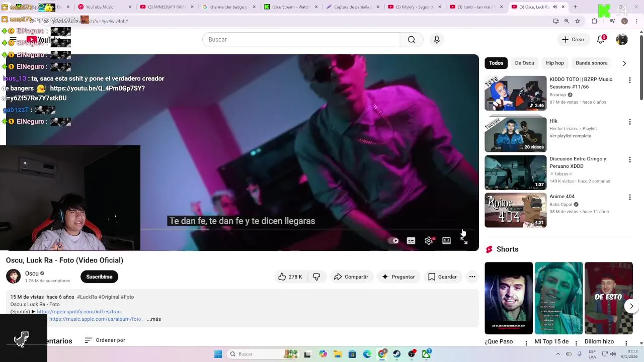Screen dimensions: 644x362
Task: Open player settings gear
Action: coord(429,241)
